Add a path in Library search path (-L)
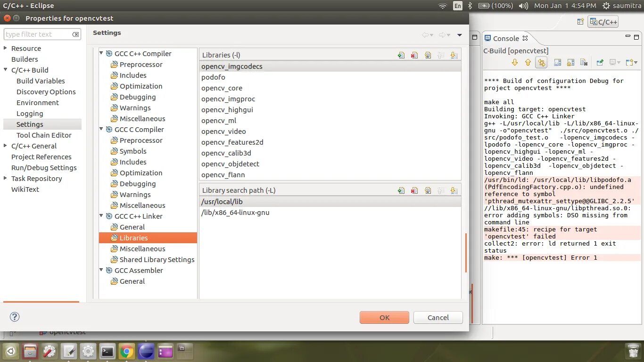 pyautogui.click(x=401, y=190)
